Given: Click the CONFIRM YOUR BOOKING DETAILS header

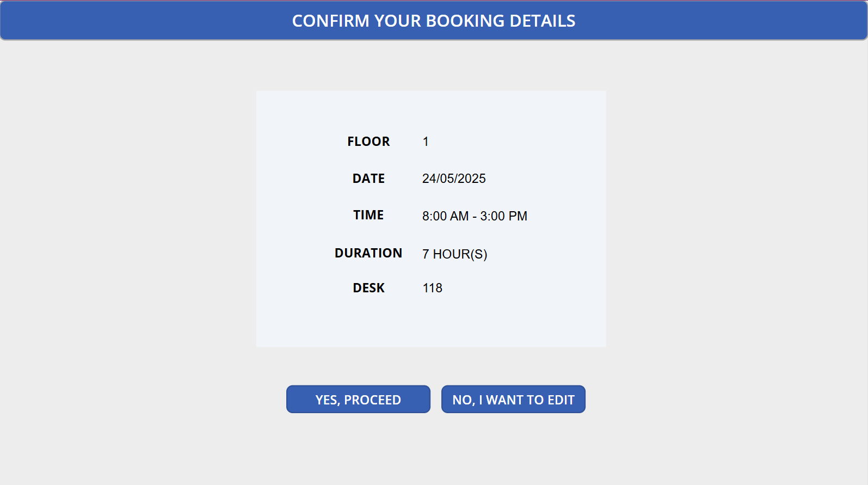Looking at the screenshot, I should click(434, 21).
